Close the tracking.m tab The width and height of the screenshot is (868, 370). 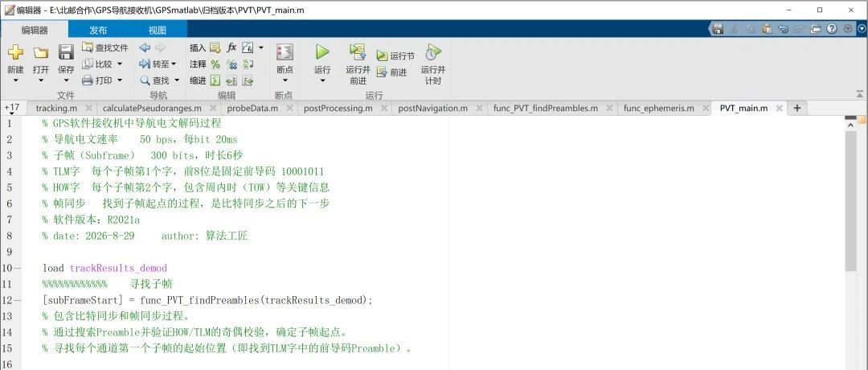[88, 108]
